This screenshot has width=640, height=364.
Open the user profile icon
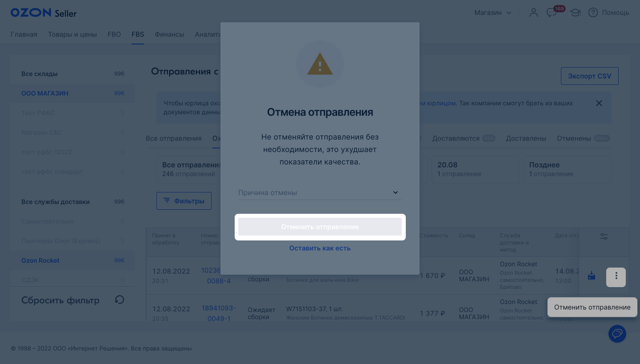533,12
